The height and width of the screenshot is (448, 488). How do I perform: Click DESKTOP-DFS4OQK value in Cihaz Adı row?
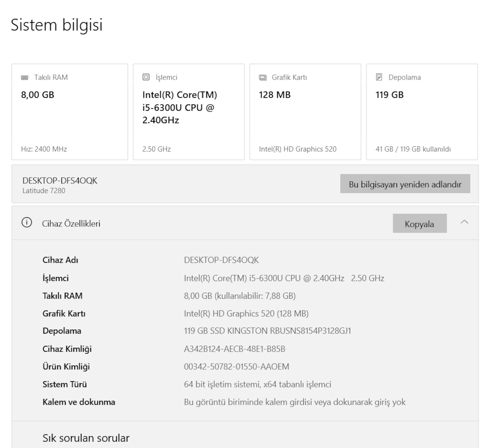pyautogui.click(x=221, y=260)
